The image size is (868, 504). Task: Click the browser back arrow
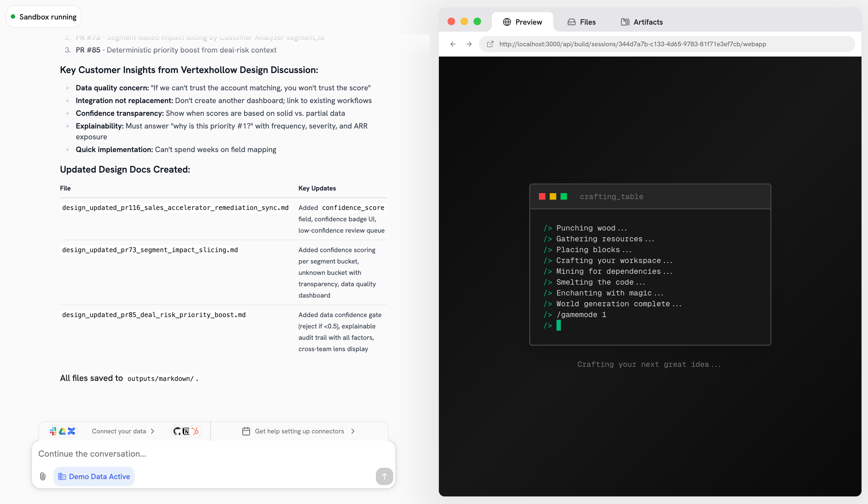[x=453, y=44]
